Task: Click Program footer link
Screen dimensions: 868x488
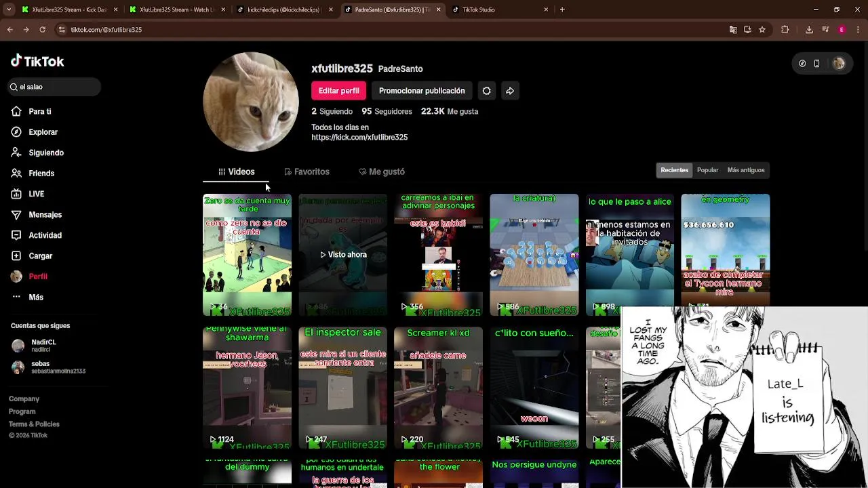Action: coord(22,411)
